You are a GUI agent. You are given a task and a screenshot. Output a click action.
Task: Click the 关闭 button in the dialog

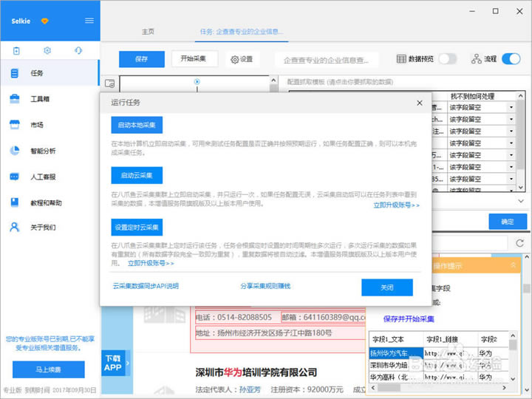(x=386, y=287)
